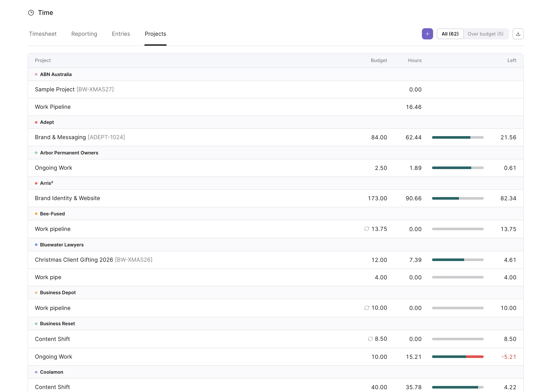Click the purple plus add project button

pyautogui.click(x=427, y=34)
